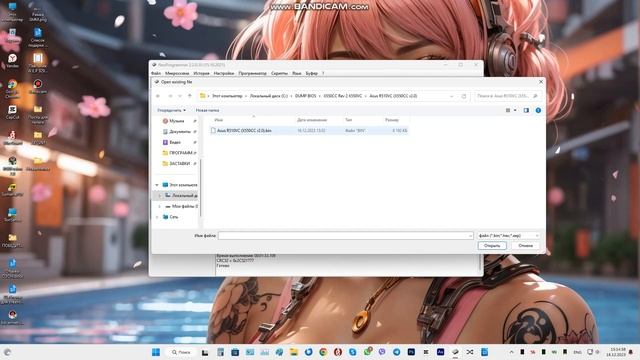Show hidden system tray icons
The image size is (640, 360).
(511, 352)
